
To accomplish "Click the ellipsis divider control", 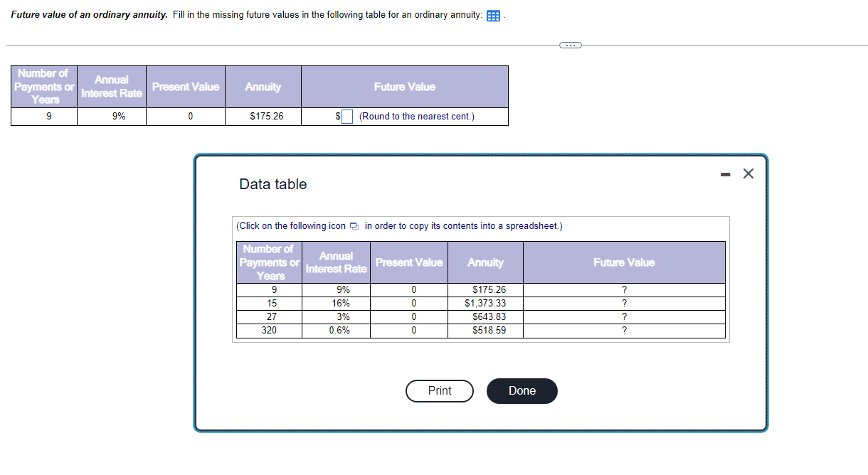I will 570,44.
